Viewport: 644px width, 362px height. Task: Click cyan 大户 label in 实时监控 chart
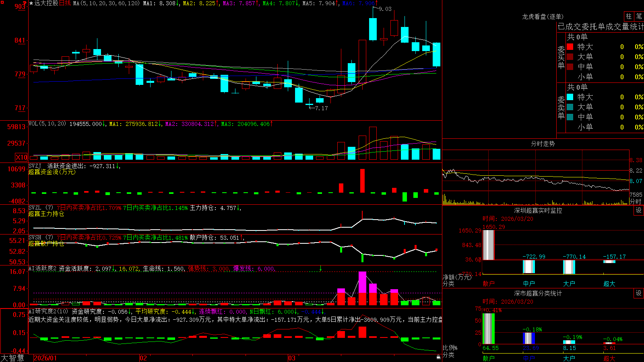(569, 284)
